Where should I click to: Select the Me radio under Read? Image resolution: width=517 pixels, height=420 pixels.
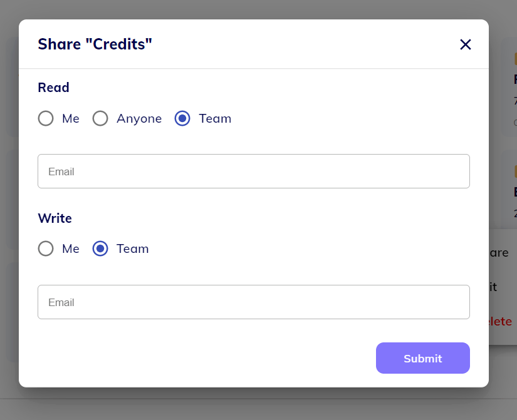(46, 118)
